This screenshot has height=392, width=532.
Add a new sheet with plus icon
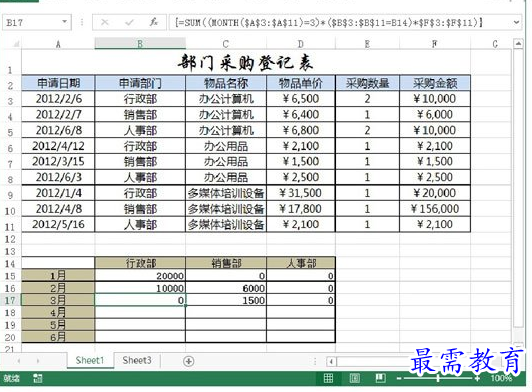(x=189, y=361)
